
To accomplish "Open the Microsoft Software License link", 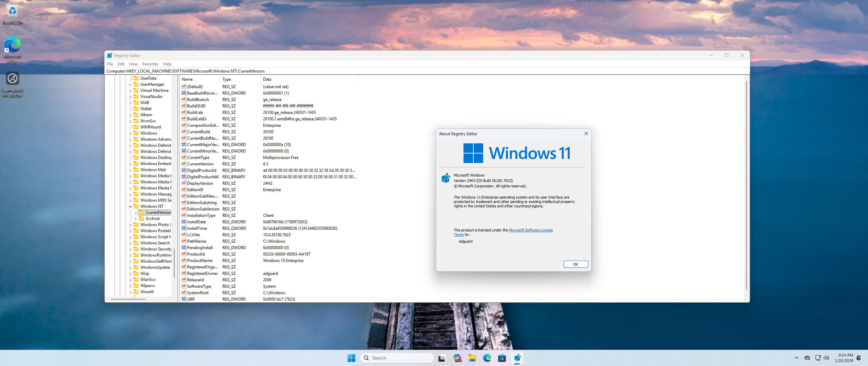I will [531, 230].
